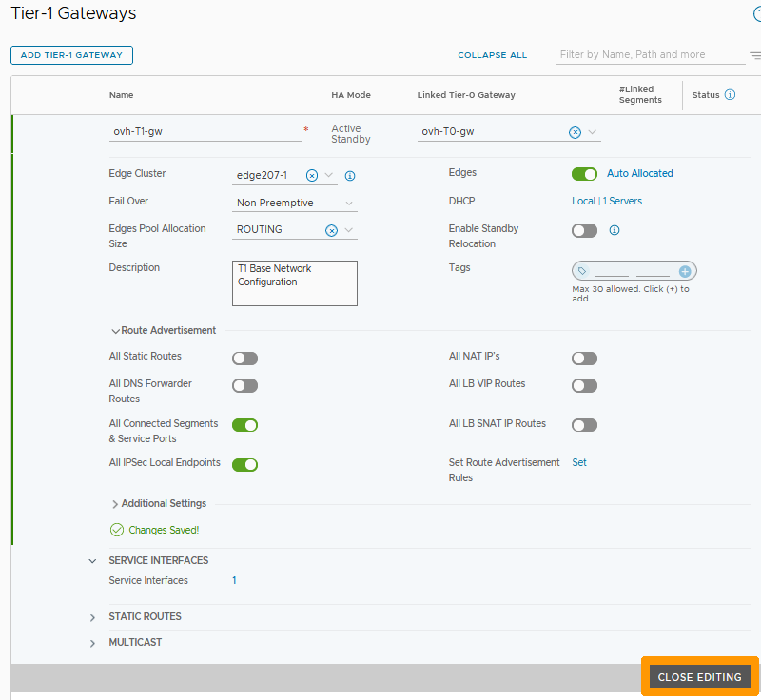
Task: Click the info icon beside Edge Cluster
Action: click(x=349, y=175)
